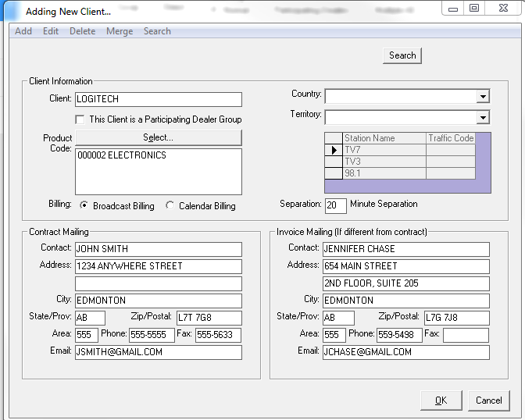Image resolution: width=525 pixels, height=420 pixels.
Task: Click the Client name field
Action: tap(158, 100)
